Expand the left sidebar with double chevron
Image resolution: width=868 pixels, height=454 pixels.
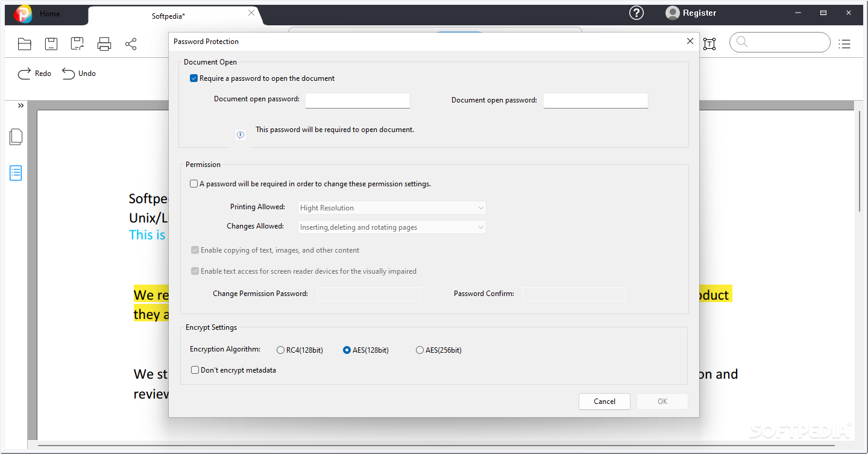(x=20, y=106)
